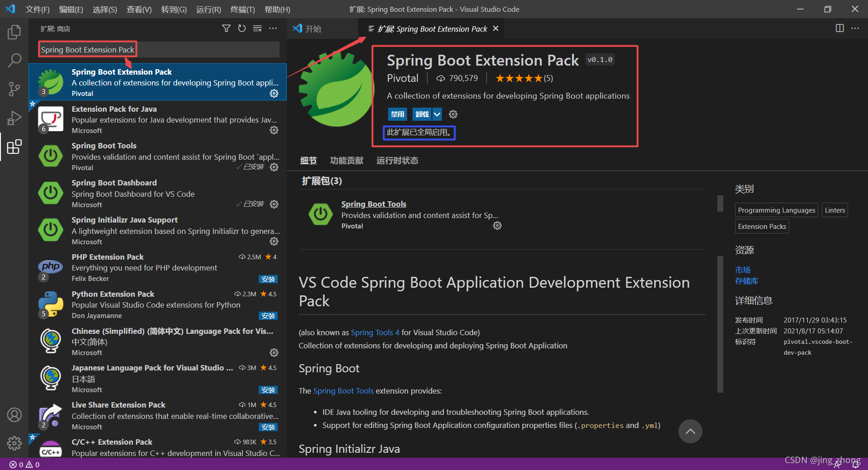This screenshot has height=470, width=868.
Task: Open manage gear for Spring Initializr Java Support
Action: click(x=274, y=242)
